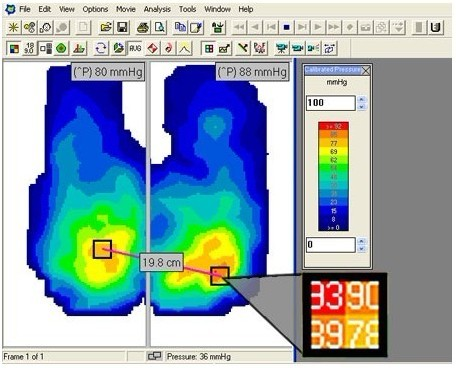Click the Stop playback square button
This screenshot has width=456, height=368.
[286, 27]
